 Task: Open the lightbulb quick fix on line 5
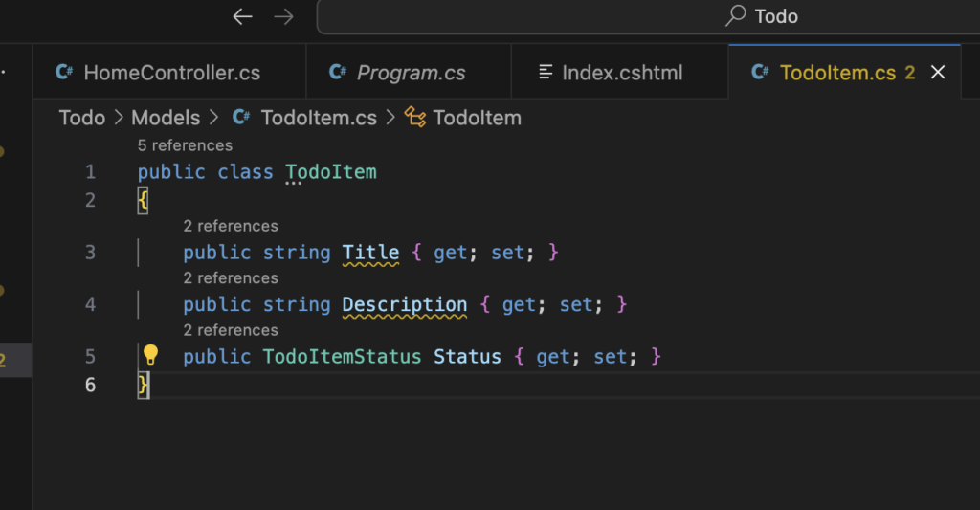(x=150, y=355)
